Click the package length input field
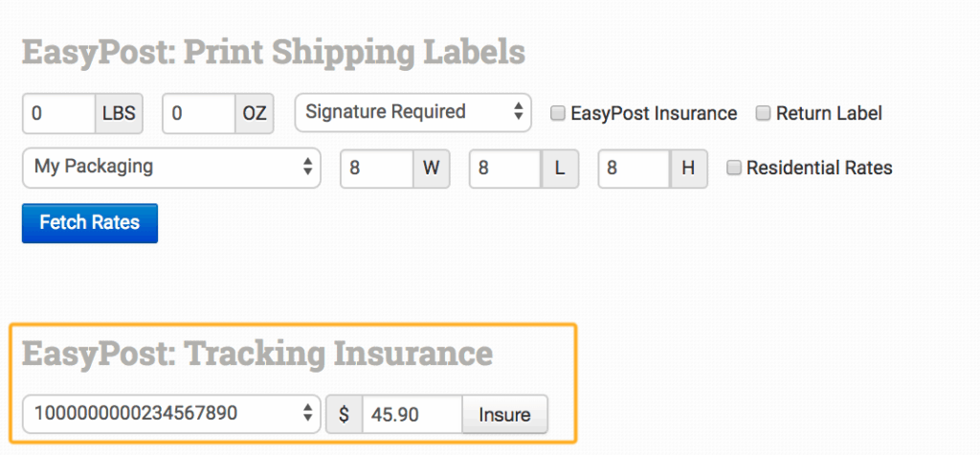 tap(504, 169)
